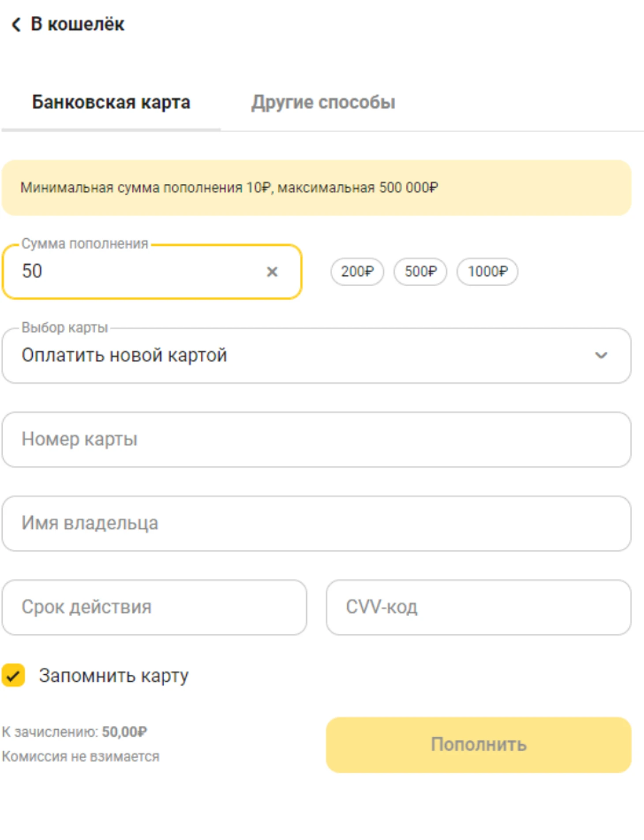The image size is (644, 840).
Task: Select the Срок действия field
Action: pyautogui.click(x=154, y=608)
